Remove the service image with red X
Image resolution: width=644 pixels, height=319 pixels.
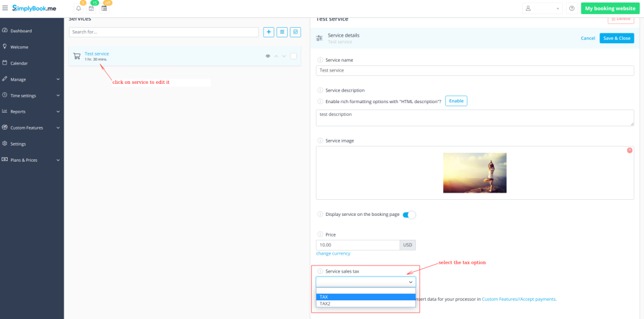pyautogui.click(x=629, y=150)
